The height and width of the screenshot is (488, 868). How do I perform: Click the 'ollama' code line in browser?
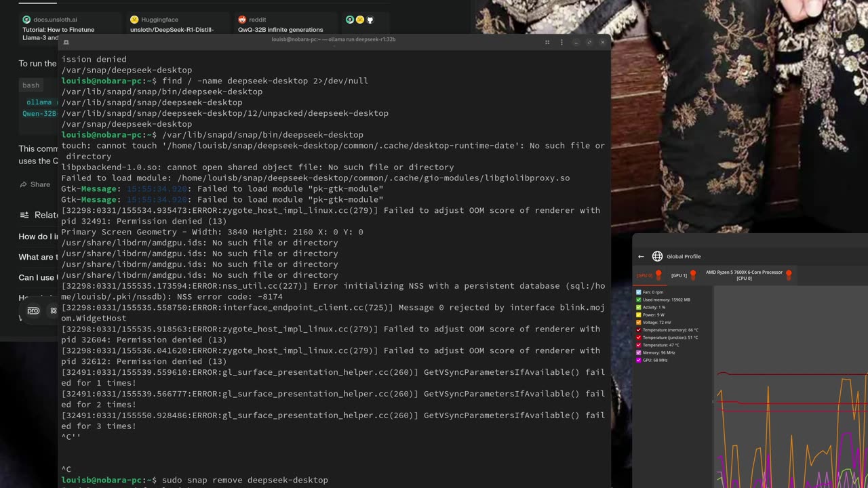point(39,102)
